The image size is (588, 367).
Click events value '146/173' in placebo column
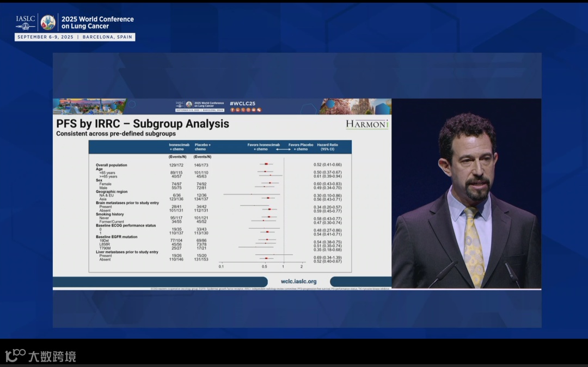201,165
